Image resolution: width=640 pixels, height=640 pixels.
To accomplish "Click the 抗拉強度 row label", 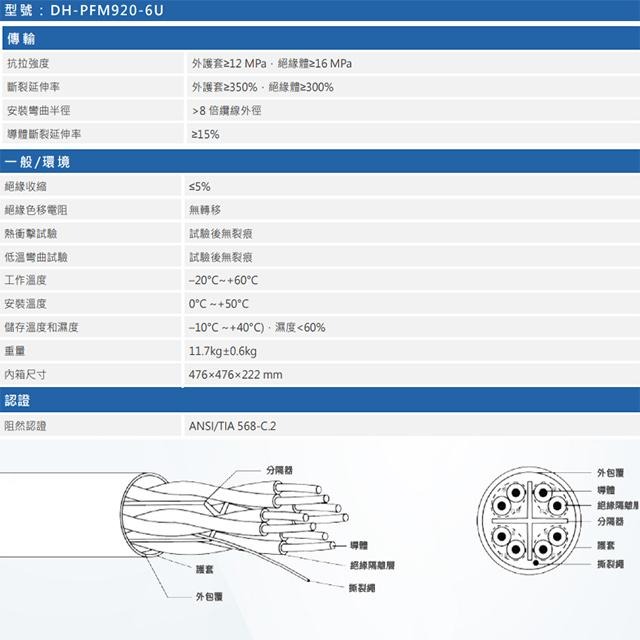I will 28,63.
